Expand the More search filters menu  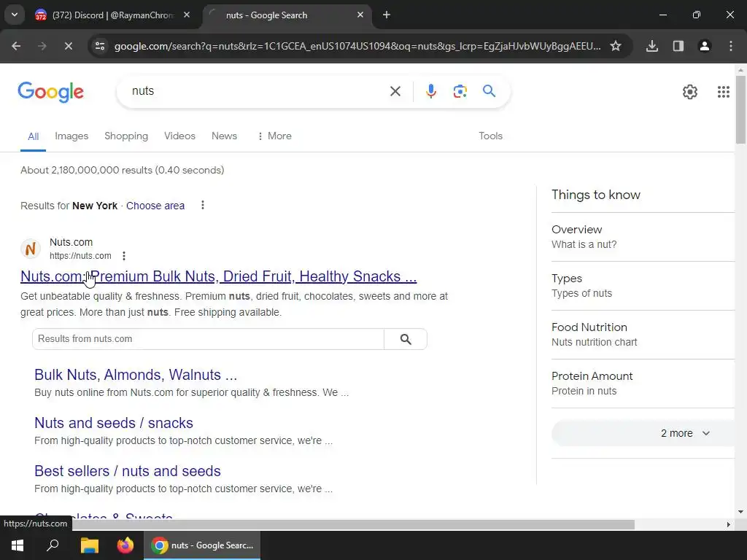point(274,136)
